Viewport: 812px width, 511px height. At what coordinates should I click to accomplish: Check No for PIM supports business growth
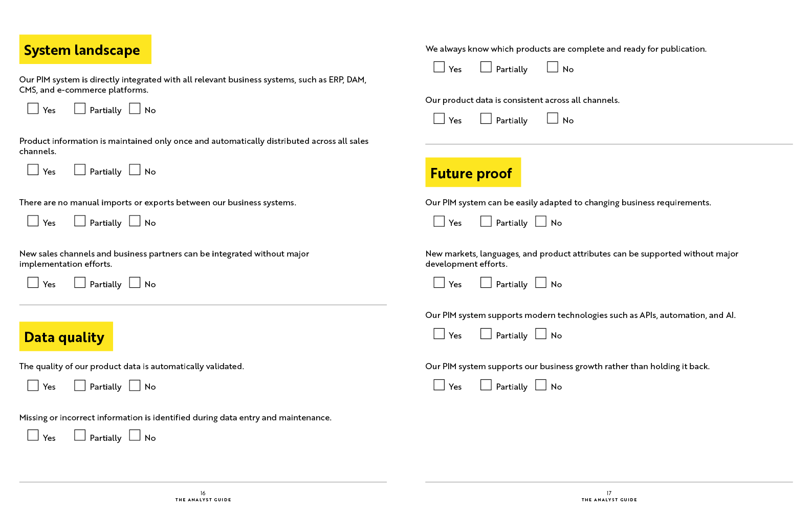[541, 385]
